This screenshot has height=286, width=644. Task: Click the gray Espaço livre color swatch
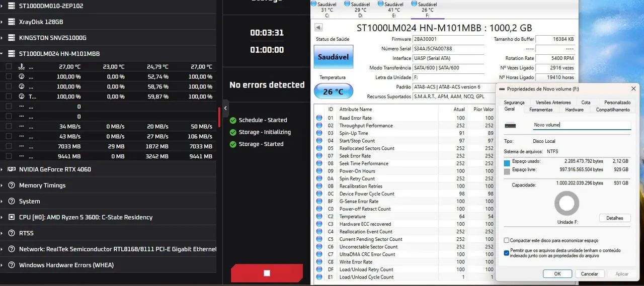tap(507, 171)
